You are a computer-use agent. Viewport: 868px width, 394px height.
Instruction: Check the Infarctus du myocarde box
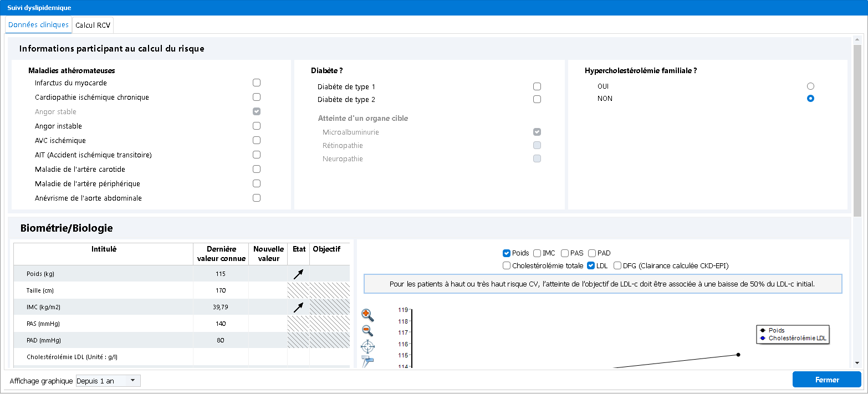click(x=257, y=83)
